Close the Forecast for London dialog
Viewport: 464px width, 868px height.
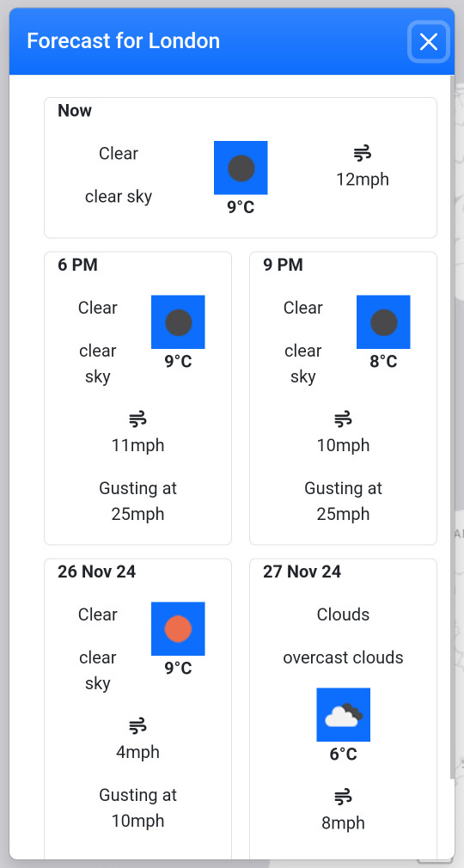428,41
